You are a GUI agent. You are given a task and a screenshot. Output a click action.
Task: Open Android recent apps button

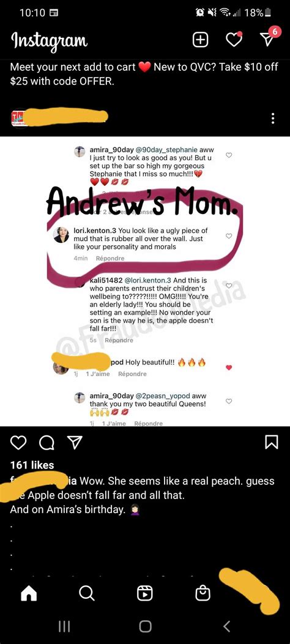(64, 626)
